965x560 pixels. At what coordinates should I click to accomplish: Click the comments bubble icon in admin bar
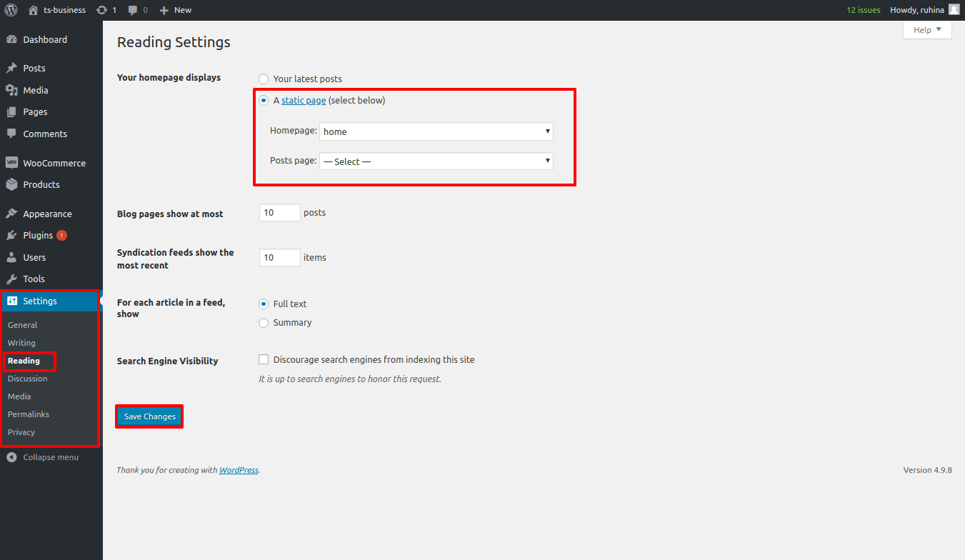click(133, 10)
